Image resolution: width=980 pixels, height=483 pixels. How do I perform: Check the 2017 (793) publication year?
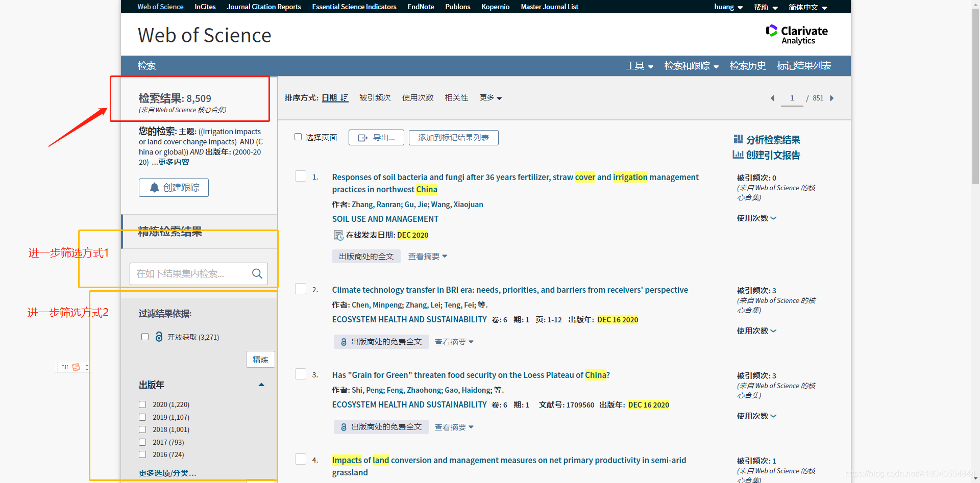click(142, 442)
